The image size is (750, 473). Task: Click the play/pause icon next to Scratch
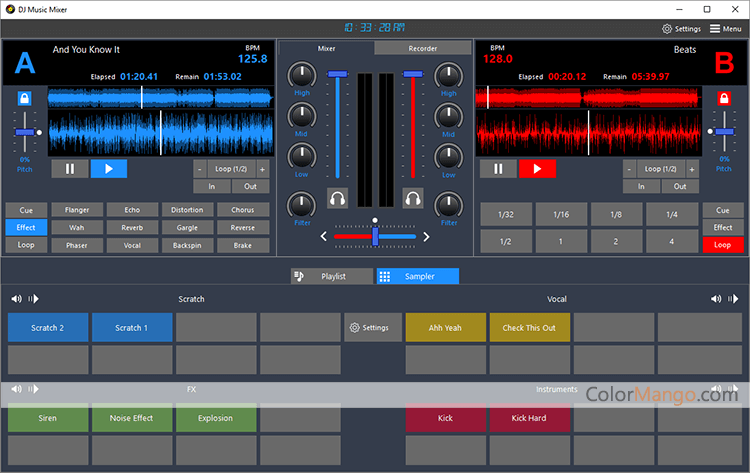tap(33, 299)
